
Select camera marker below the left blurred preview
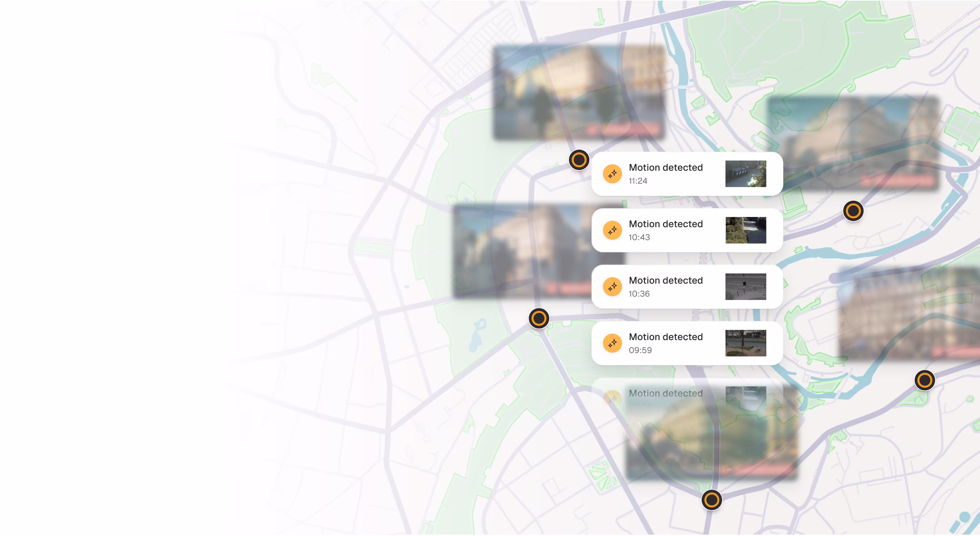pyautogui.click(x=539, y=318)
